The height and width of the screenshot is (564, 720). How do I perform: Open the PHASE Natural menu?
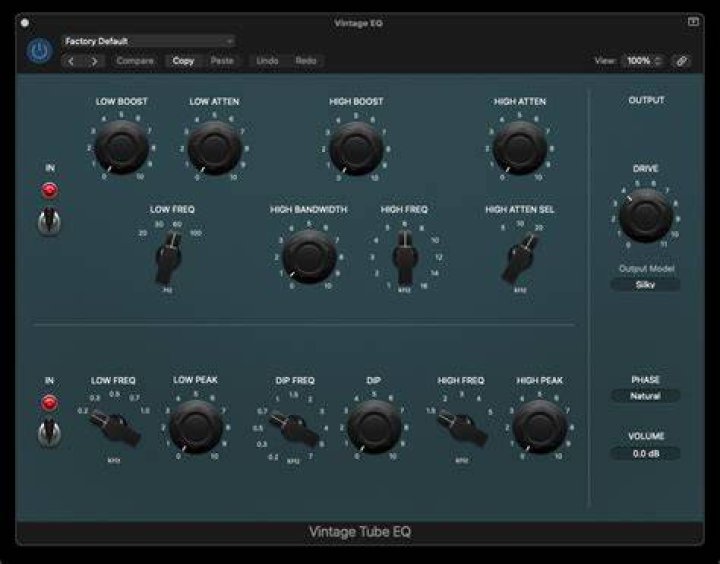click(645, 396)
